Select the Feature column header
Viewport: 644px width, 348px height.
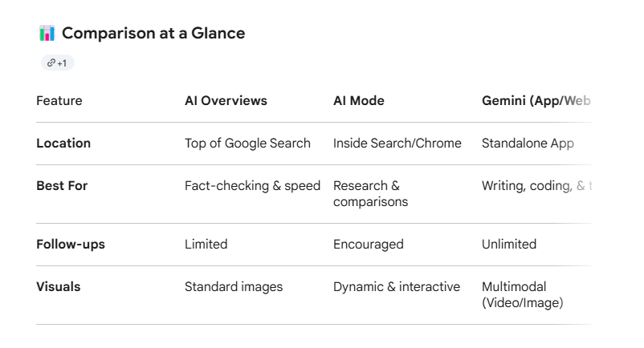coord(59,101)
